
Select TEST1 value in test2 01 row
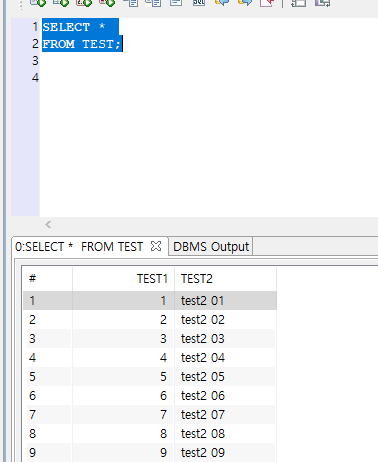click(123, 301)
